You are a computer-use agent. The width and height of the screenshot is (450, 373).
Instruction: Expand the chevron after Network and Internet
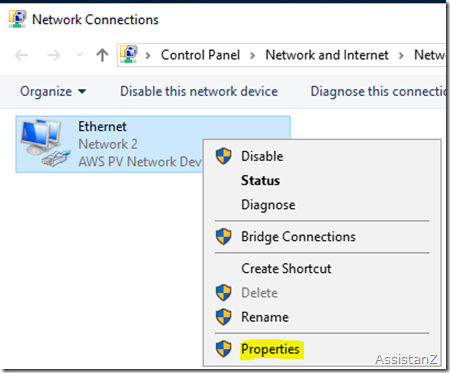(x=401, y=55)
